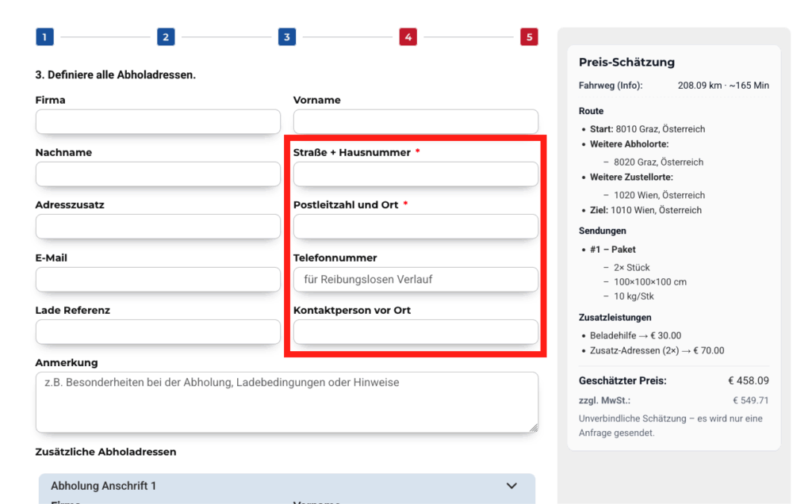Collapse section using the Abholung Anschrift 1 chevron
Image resolution: width=812 pixels, height=504 pixels.
pyautogui.click(x=511, y=486)
